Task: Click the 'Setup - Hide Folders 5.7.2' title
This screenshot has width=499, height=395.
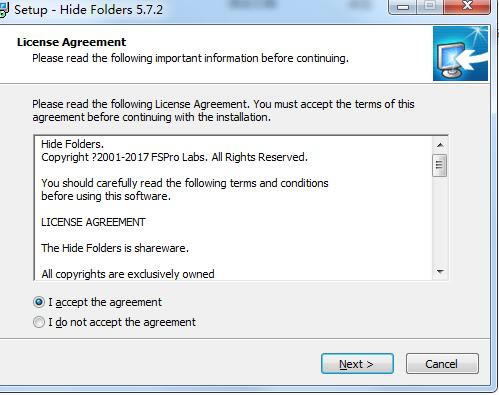Action: tap(89, 9)
